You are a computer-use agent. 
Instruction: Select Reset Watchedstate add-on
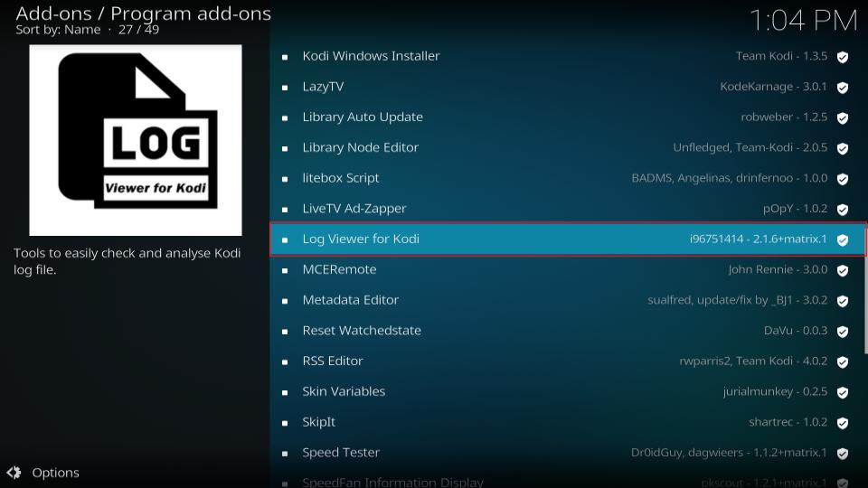tap(568, 331)
